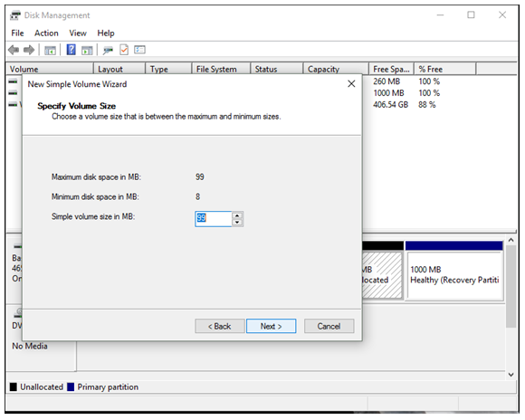The width and height of the screenshot is (525, 420).
Task: Sort by the Layout column header
Action: point(119,69)
